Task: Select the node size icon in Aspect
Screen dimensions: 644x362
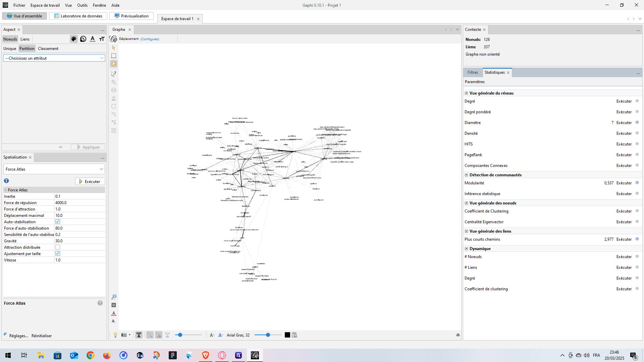Action: tap(83, 39)
